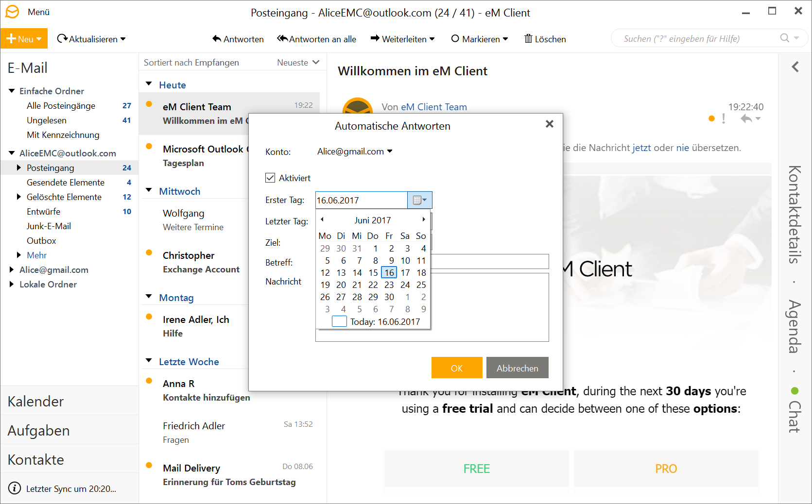Collapse the AliceEMC@outlook.com account

pyautogui.click(x=12, y=153)
